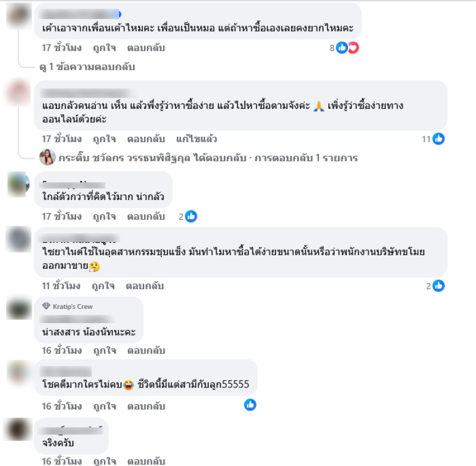Click the heart reaction on first comment
476x466 pixels.
click(x=353, y=48)
